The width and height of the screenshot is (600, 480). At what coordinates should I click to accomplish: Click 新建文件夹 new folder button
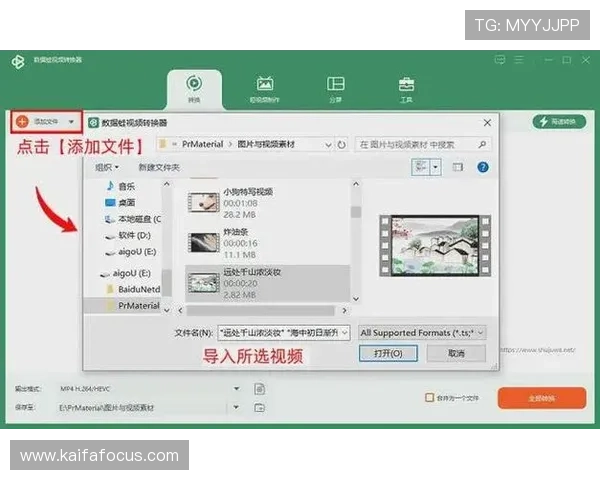tap(159, 167)
